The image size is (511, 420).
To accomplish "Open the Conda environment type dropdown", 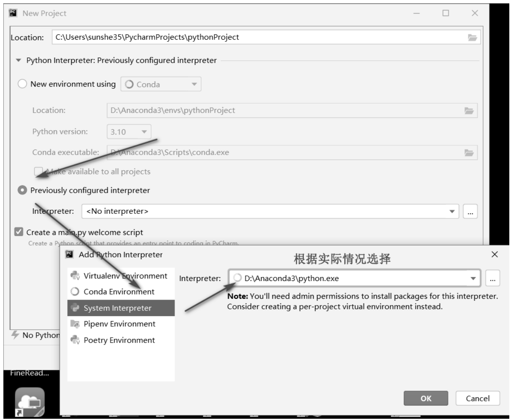I will pyautogui.click(x=161, y=84).
